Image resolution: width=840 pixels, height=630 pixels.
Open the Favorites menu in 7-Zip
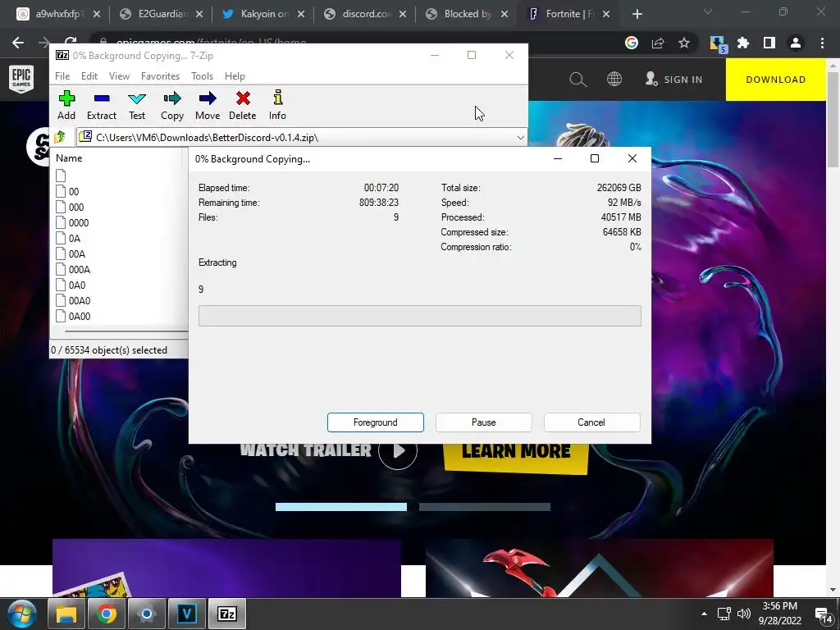(160, 76)
